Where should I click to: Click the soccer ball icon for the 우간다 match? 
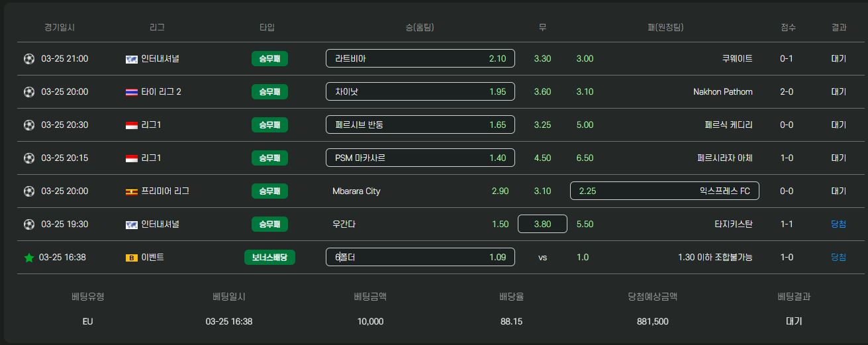click(28, 224)
